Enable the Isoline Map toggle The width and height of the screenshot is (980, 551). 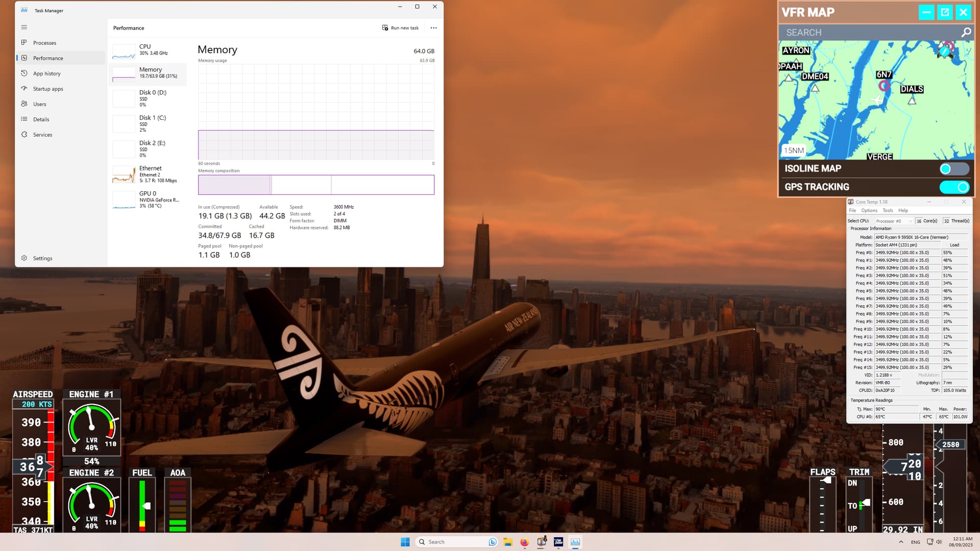953,169
